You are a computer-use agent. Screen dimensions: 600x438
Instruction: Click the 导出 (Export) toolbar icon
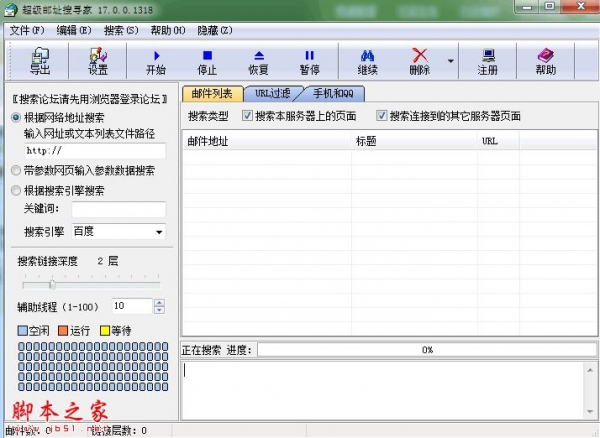39,61
